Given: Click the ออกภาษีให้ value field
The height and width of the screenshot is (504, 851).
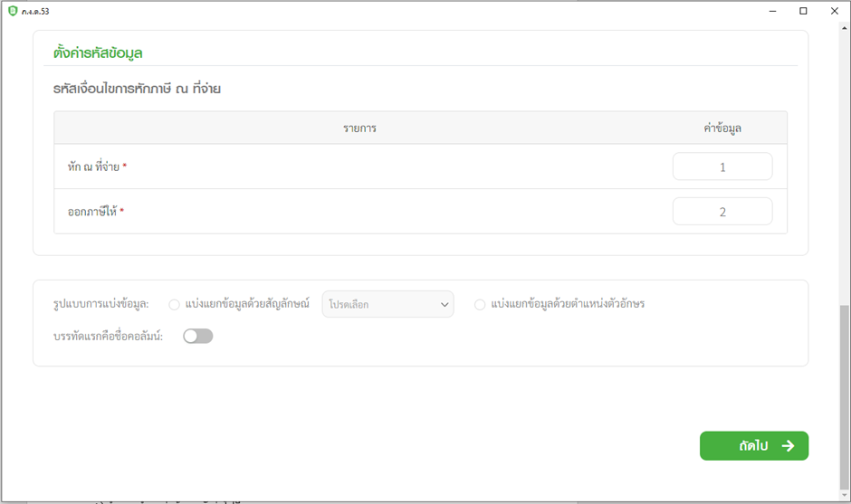Looking at the screenshot, I should point(722,212).
